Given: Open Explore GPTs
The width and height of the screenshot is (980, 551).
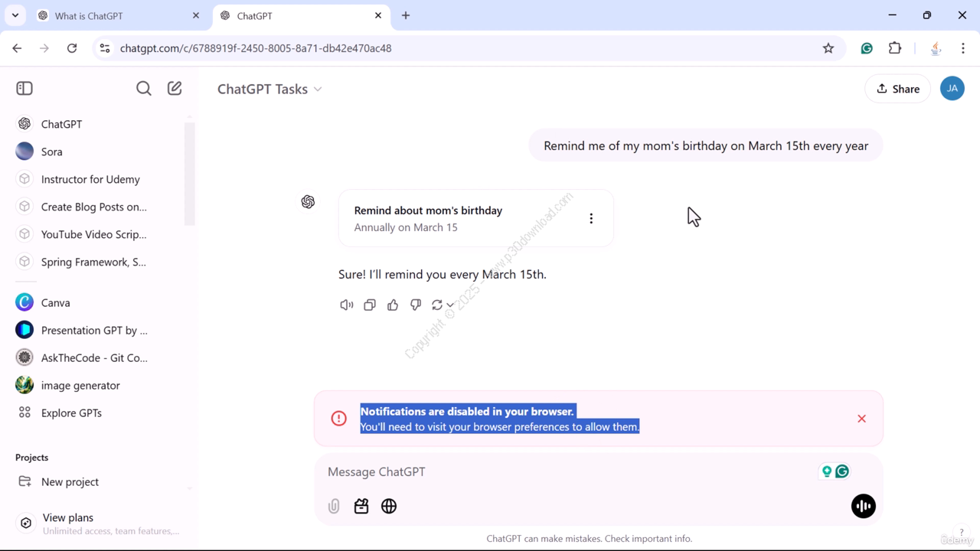Looking at the screenshot, I should point(98,412).
